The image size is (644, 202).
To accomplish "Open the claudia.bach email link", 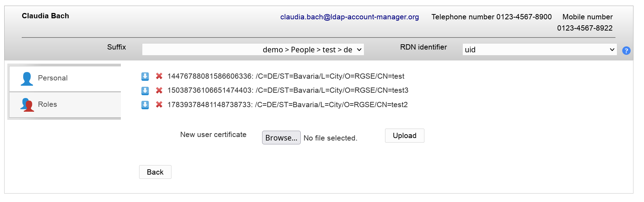I will pyautogui.click(x=349, y=17).
